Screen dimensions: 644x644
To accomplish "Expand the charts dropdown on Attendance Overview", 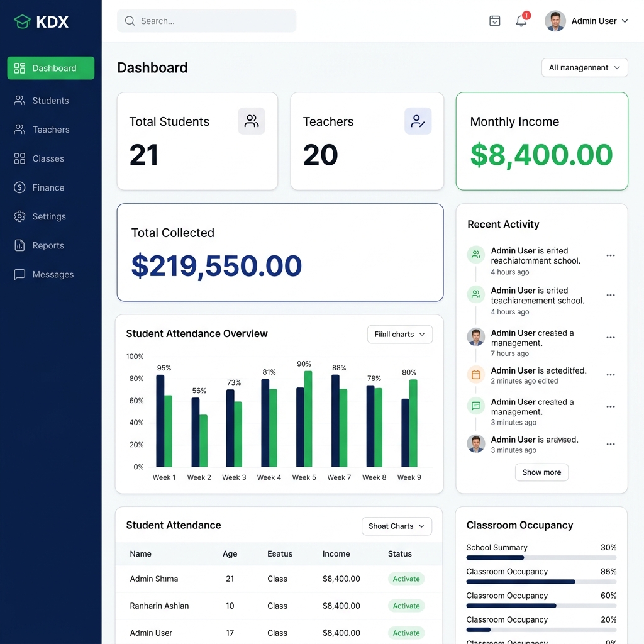I will tap(399, 334).
